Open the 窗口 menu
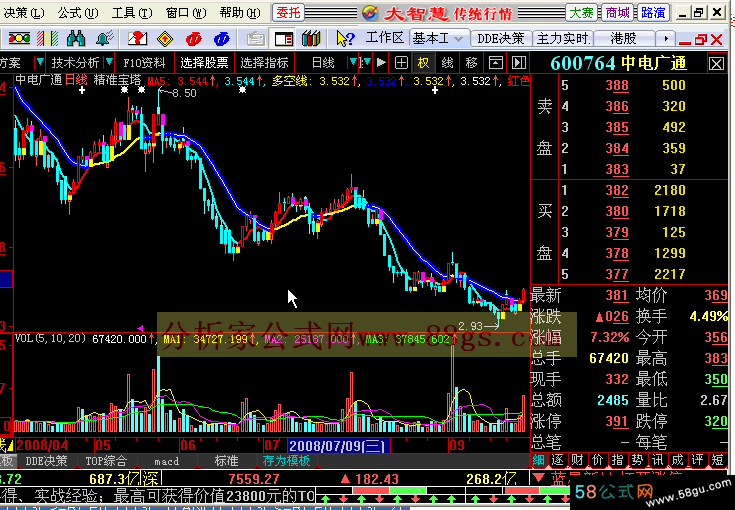This screenshot has width=735, height=510. 186,13
